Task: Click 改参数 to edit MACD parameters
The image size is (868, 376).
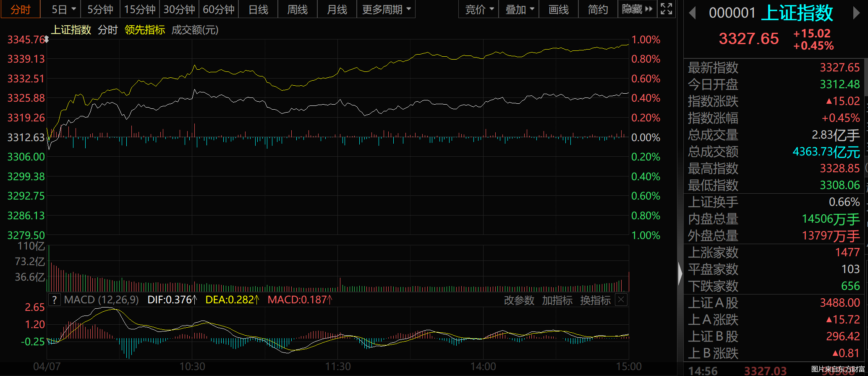Action: [x=519, y=300]
